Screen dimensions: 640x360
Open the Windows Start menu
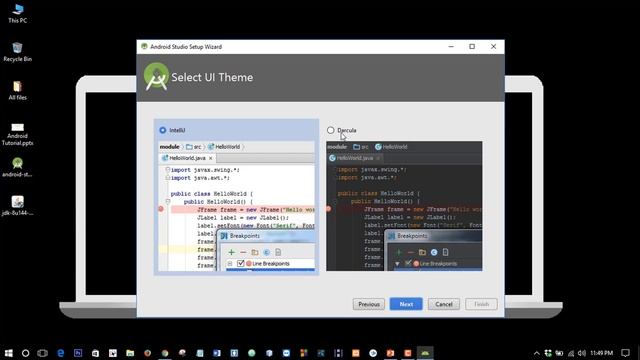pyautogui.click(x=9, y=353)
